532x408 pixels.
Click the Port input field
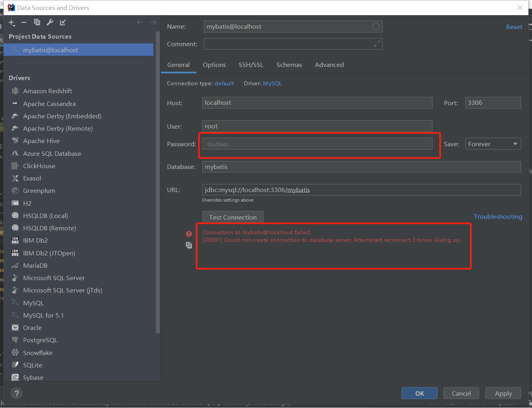coord(493,103)
